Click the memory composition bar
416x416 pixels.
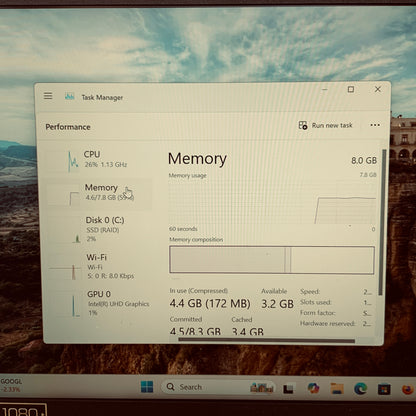click(x=272, y=260)
